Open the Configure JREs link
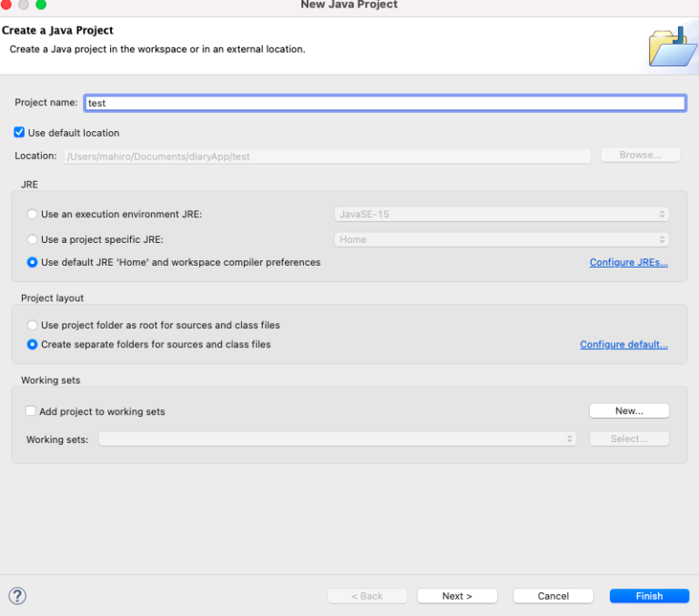 [x=628, y=263]
